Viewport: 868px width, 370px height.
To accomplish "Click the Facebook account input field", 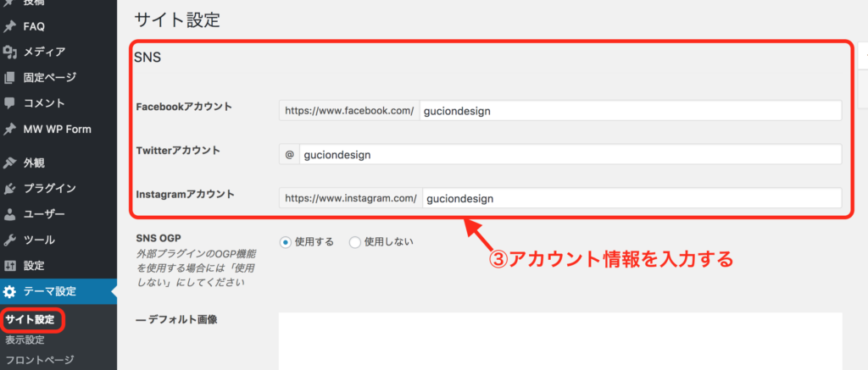I will click(x=630, y=111).
